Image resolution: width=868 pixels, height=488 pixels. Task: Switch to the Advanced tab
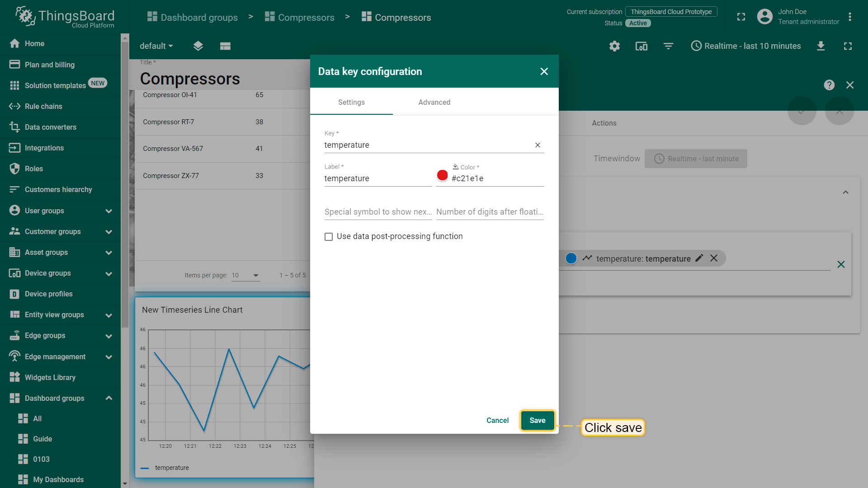[x=434, y=102]
